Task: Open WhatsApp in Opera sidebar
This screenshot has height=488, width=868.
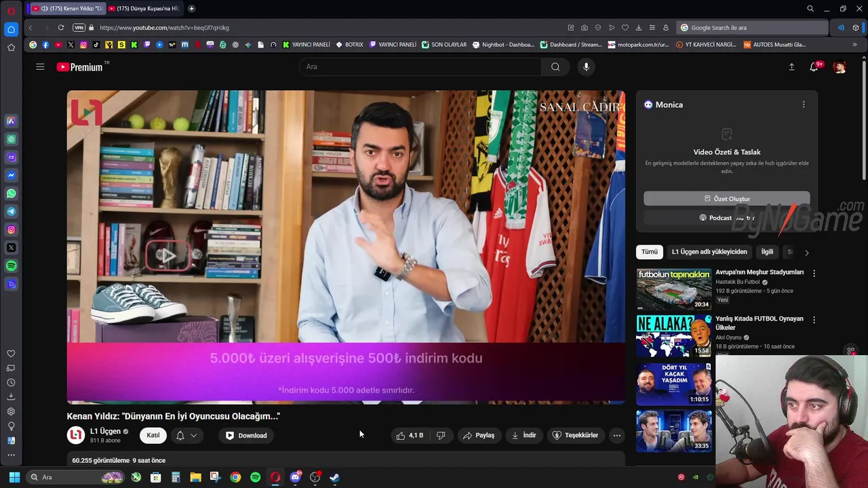Action: click(11, 193)
